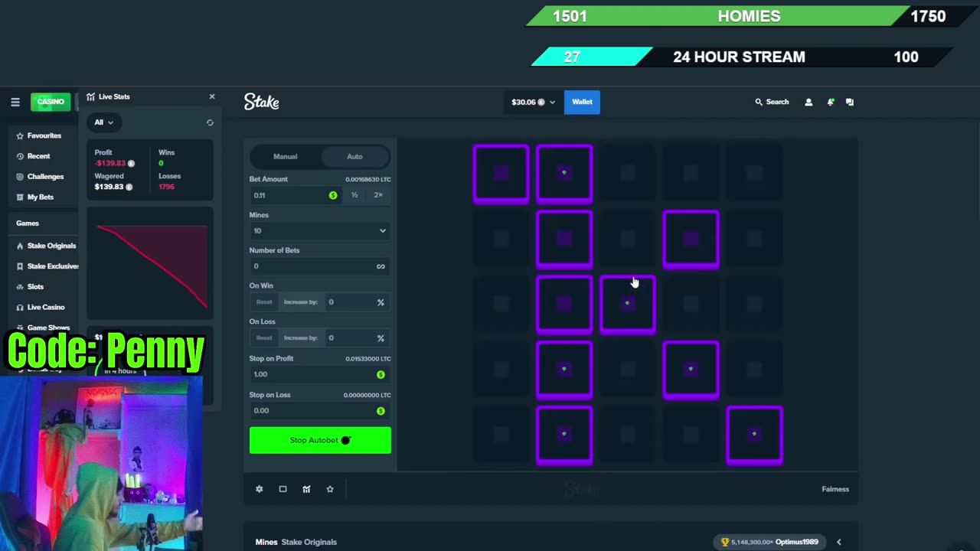
Task: Click the Favourites star icon in sidebar
Action: click(20, 135)
